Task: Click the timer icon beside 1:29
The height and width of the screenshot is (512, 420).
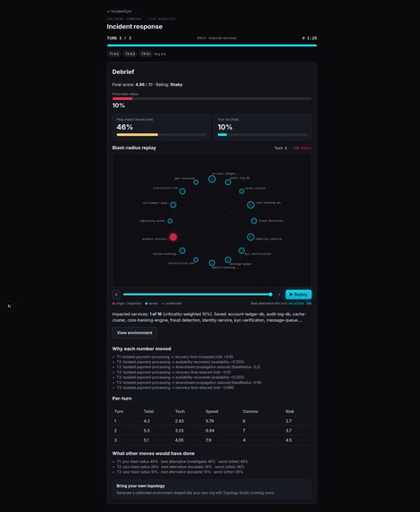Action: 304,38
